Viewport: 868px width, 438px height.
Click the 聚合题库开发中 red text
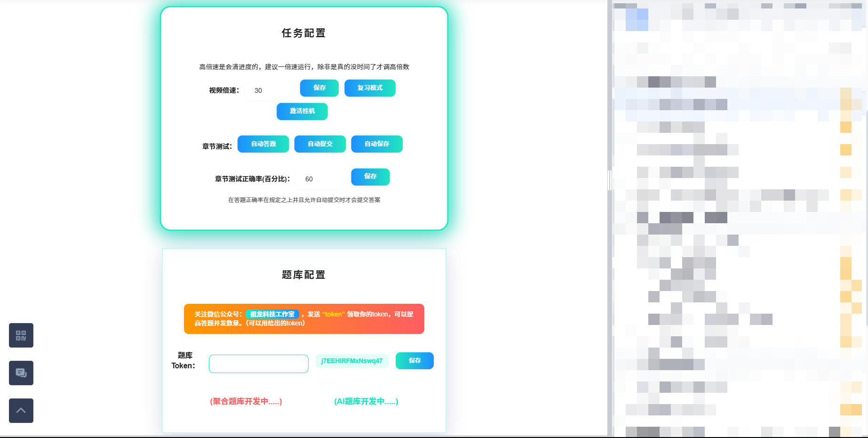click(x=246, y=401)
